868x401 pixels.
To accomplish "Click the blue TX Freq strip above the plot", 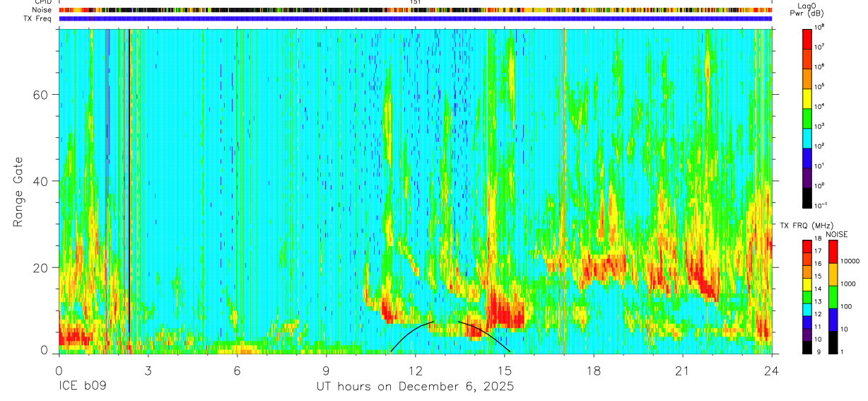I will [x=415, y=18].
